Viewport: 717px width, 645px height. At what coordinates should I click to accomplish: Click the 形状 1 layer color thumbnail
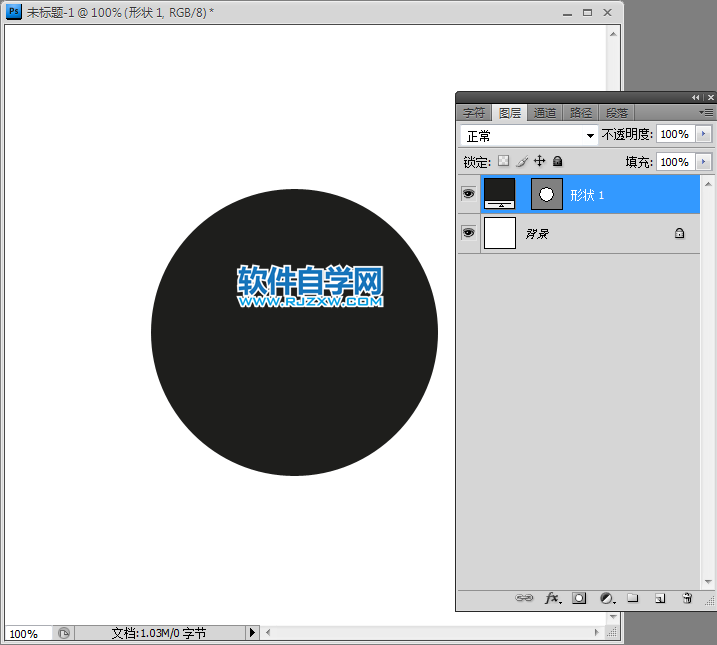499,193
